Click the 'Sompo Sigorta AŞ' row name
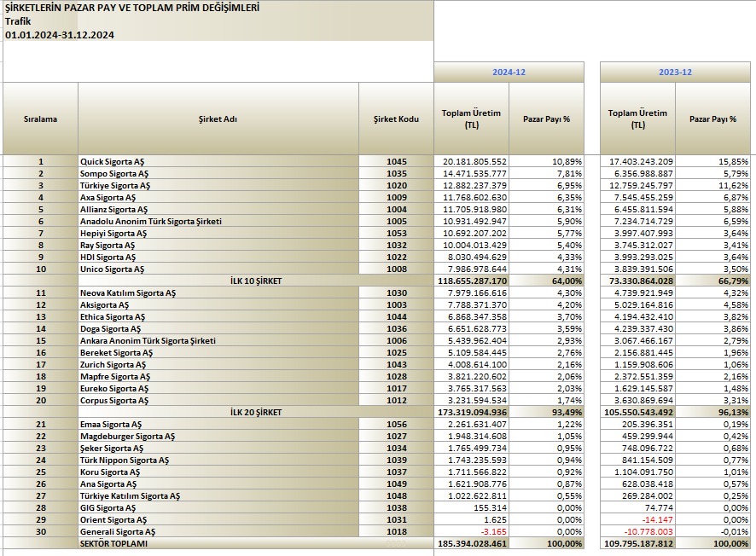The width and height of the screenshot is (756, 556). pos(218,173)
